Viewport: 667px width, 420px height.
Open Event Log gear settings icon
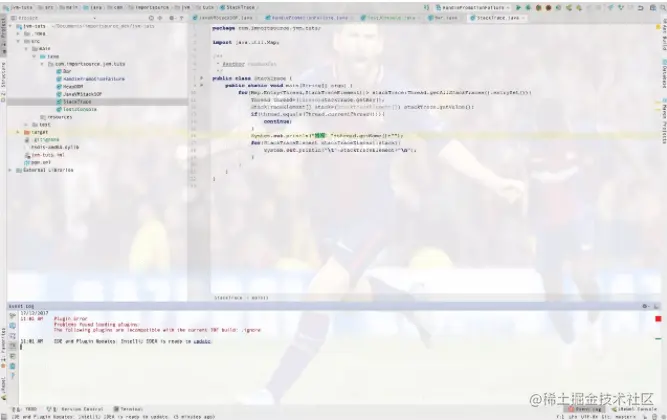pos(645,306)
